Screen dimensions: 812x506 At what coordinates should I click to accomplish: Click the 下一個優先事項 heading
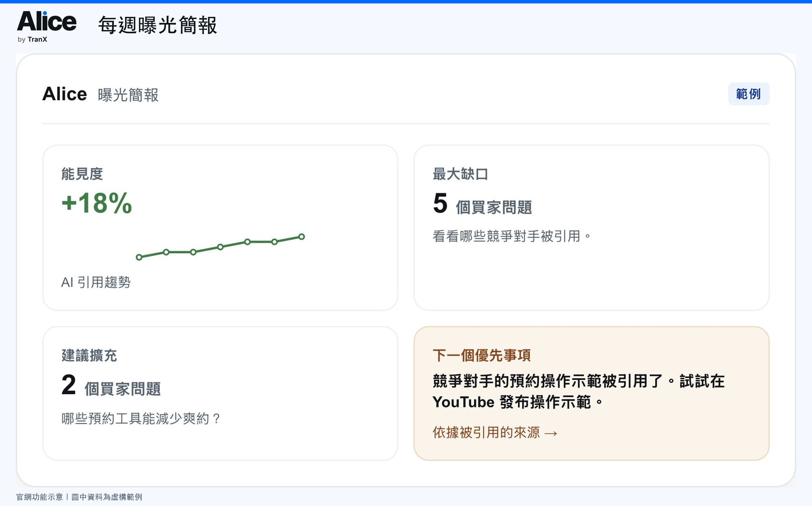click(482, 355)
